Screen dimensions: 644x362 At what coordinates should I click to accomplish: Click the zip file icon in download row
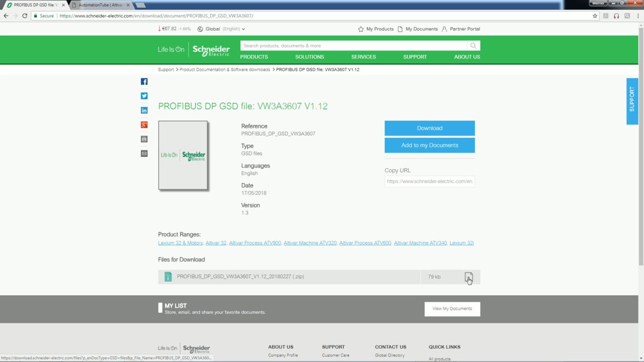[168, 277]
